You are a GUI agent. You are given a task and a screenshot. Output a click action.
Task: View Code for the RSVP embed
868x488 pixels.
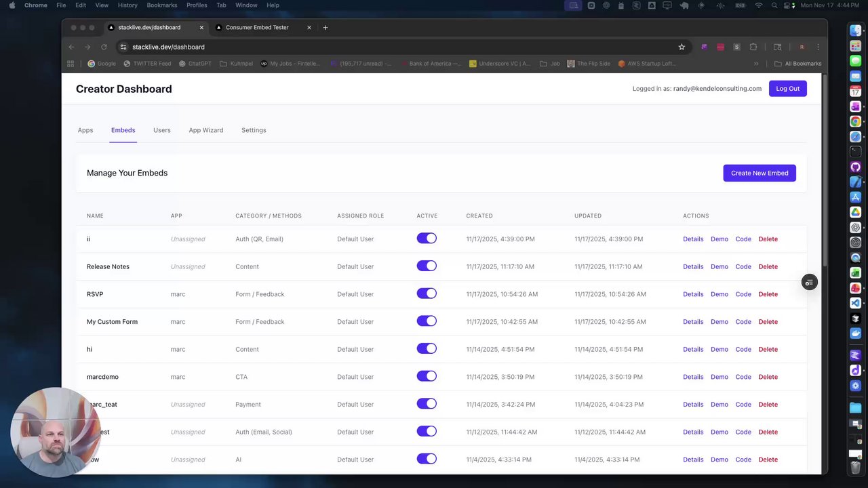click(x=743, y=294)
